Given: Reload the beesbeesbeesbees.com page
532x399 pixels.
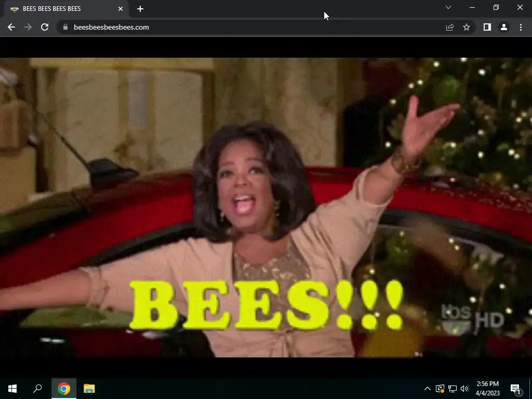Looking at the screenshot, I should (x=45, y=27).
